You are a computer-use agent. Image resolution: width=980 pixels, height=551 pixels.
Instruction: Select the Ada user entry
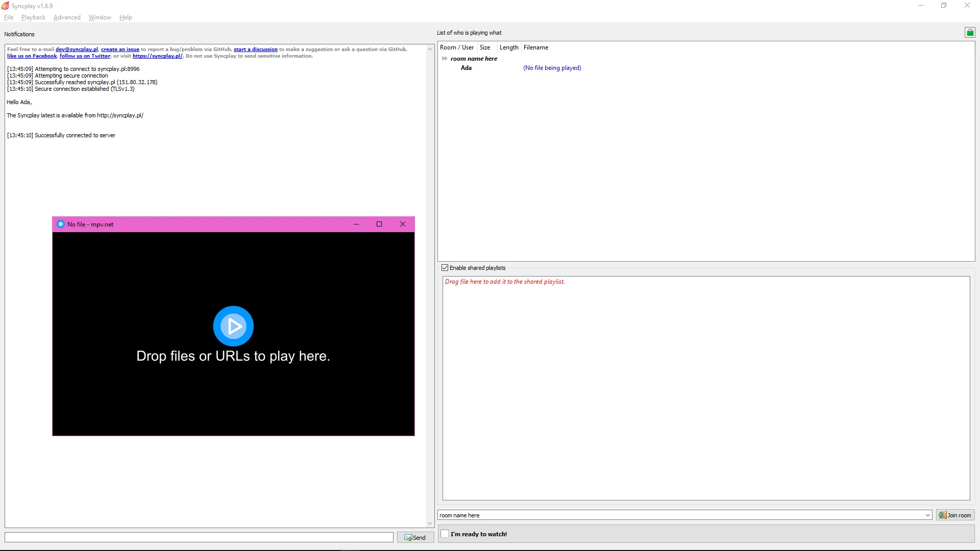[466, 67]
